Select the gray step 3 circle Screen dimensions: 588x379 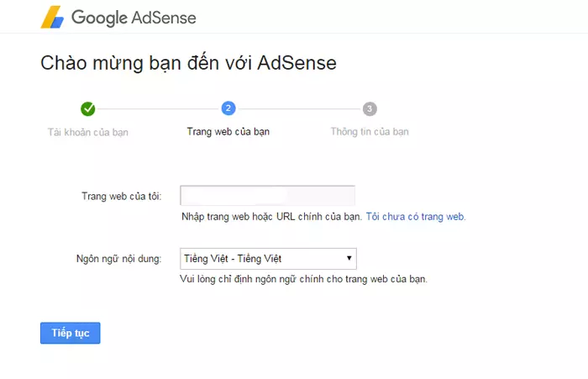370,108
